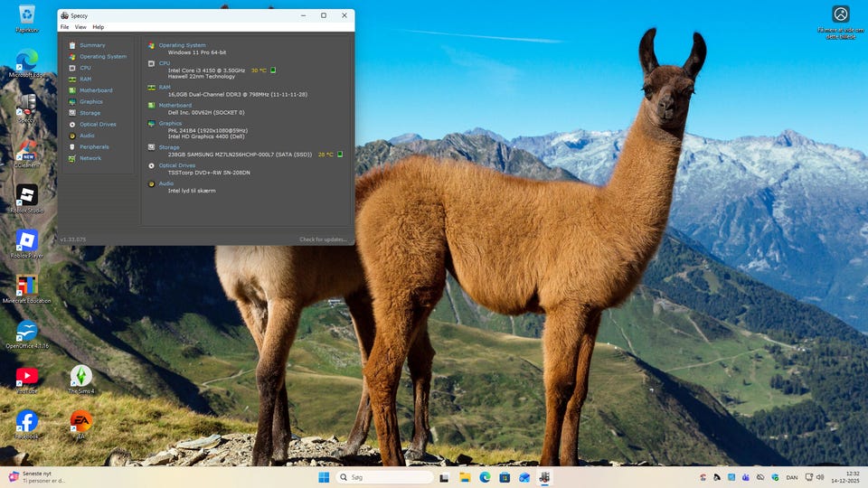Click the green CPU temperature indicator
The image size is (868, 488).
tap(273, 70)
